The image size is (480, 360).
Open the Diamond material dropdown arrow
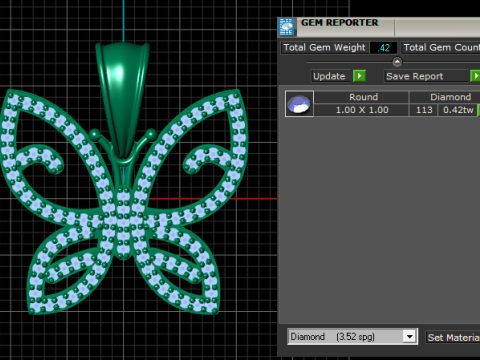pyautogui.click(x=410, y=337)
